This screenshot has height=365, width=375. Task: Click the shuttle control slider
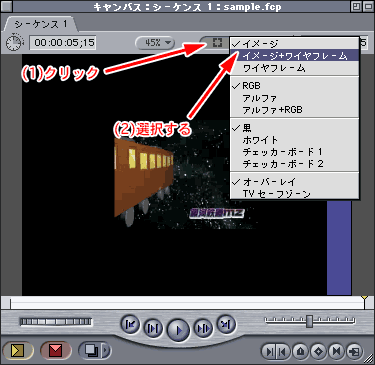[x=310, y=321]
